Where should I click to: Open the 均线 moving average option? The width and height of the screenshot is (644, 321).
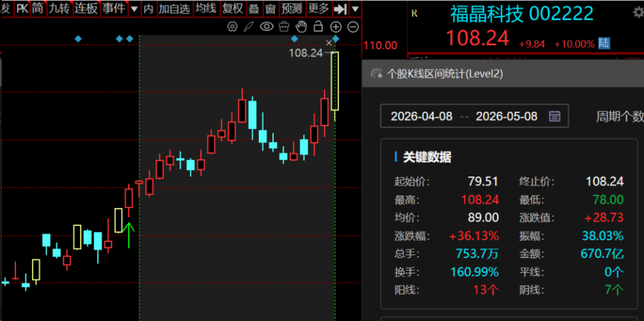pos(206,8)
